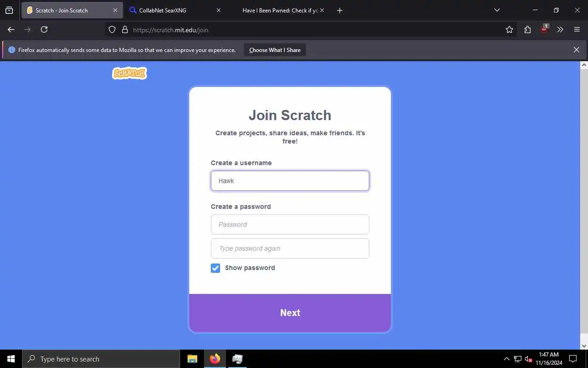Open Firefox View icon in tab bar

pyautogui.click(x=9, y=10)
